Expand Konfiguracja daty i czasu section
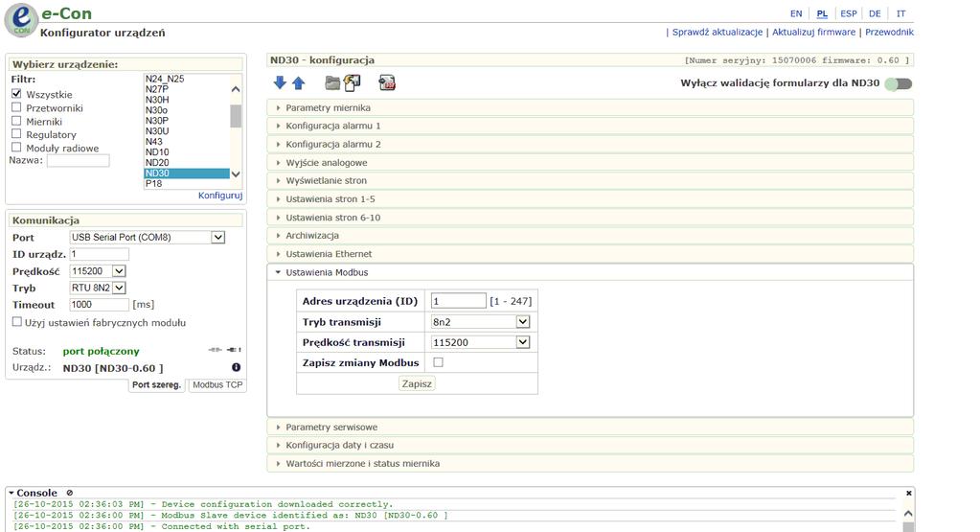 pos(590,445)
